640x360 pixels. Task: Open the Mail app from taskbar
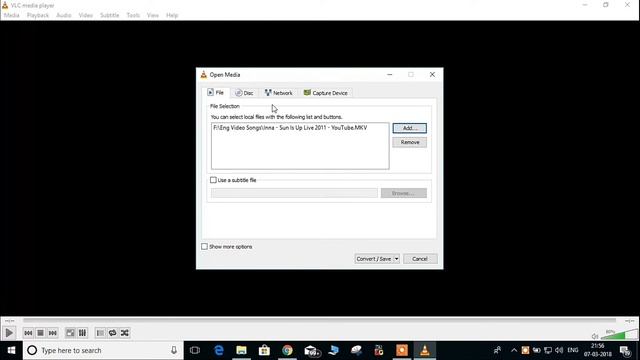pos(311,351)
